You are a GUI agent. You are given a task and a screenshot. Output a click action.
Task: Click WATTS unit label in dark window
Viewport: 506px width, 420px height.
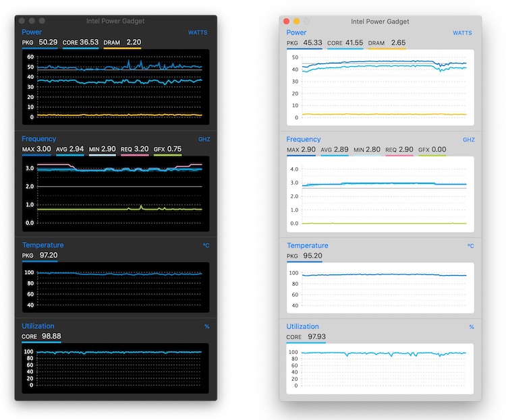click(198, 32)
